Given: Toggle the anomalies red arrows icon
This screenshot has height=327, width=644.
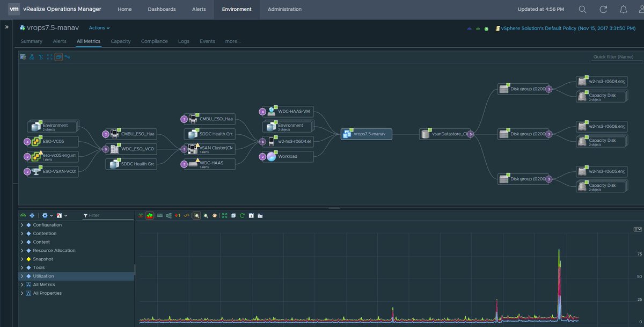Looking at the screenshot, I should (x=178, y=215).
